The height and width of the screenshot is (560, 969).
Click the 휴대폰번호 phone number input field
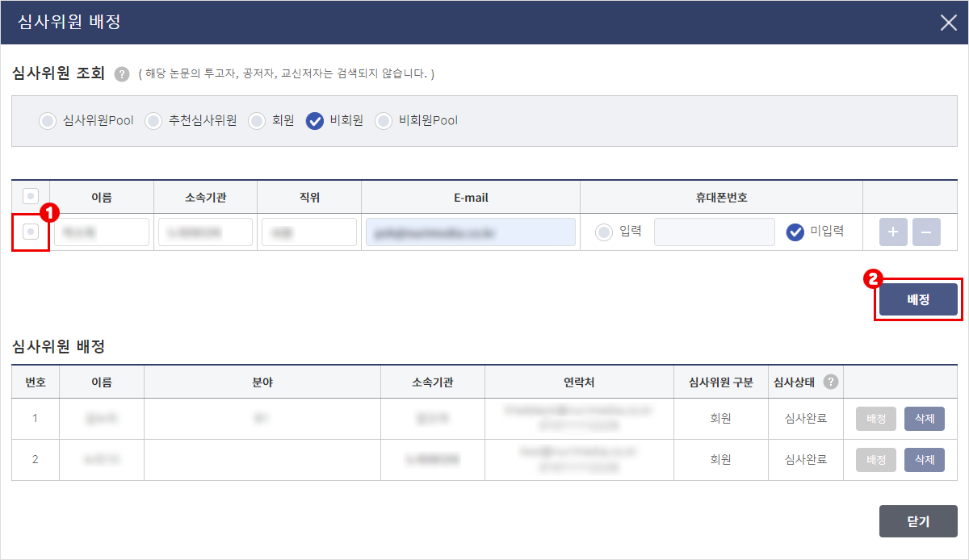715,232
